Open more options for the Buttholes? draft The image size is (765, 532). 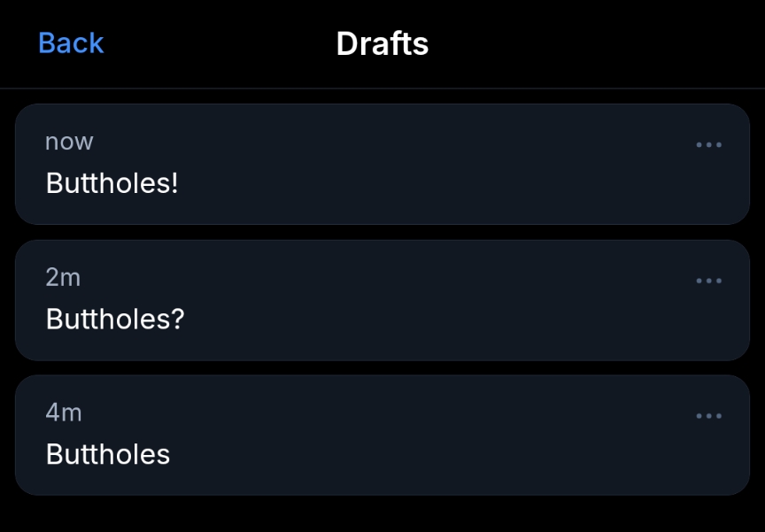[x=708, y=281]
